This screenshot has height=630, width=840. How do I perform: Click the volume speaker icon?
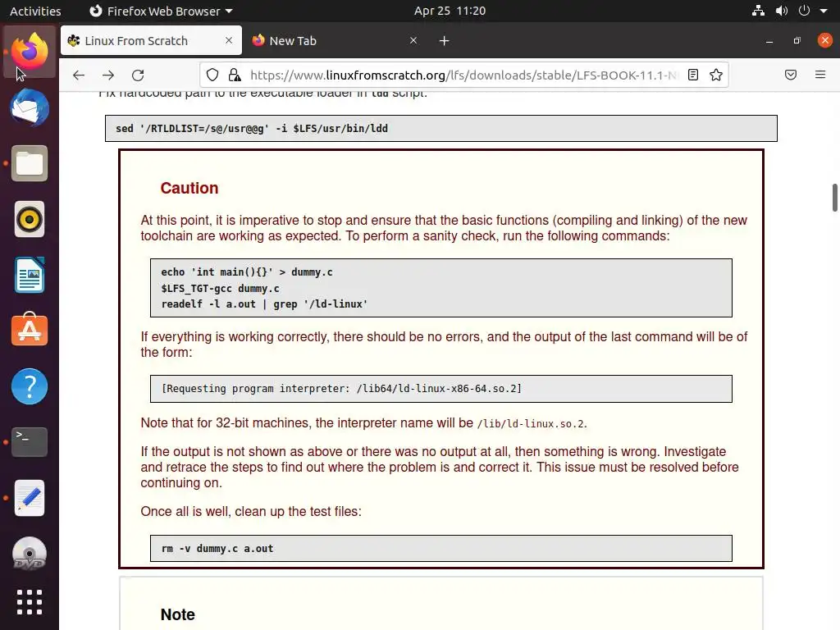point(782,11)
